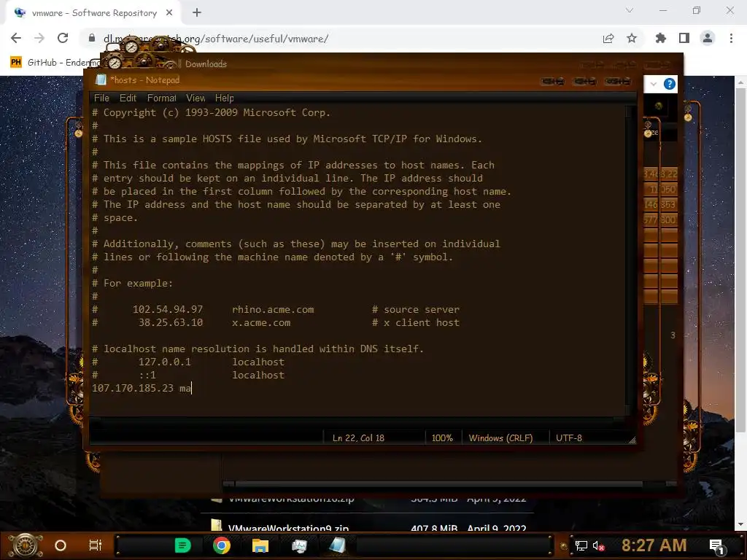Click the Chrome address bar URL
The height and width of the screenshot is (560, 747).
click(216, 39)
